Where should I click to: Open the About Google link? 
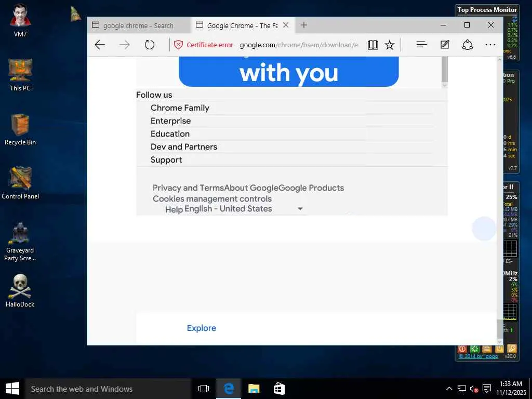(251, 188)
